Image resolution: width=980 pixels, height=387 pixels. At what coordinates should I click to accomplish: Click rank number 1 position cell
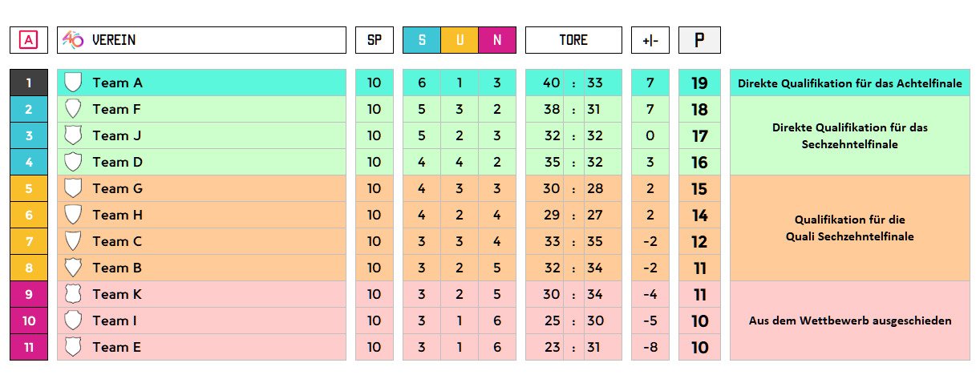(x=29, y=83)
